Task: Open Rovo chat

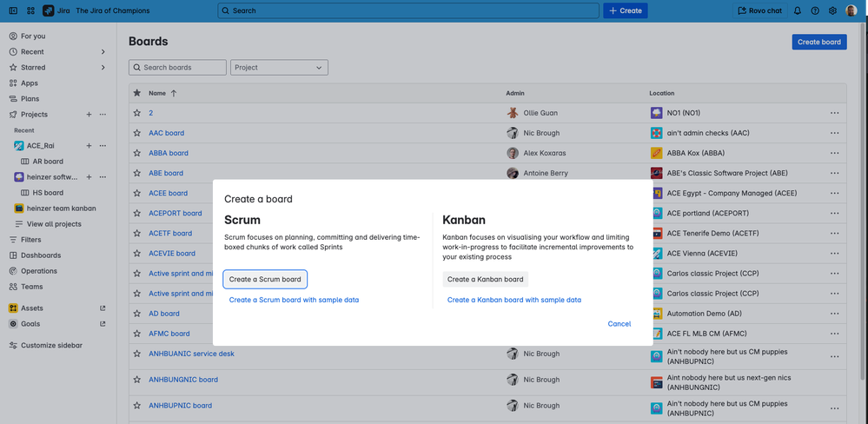Action: (760, 10)
